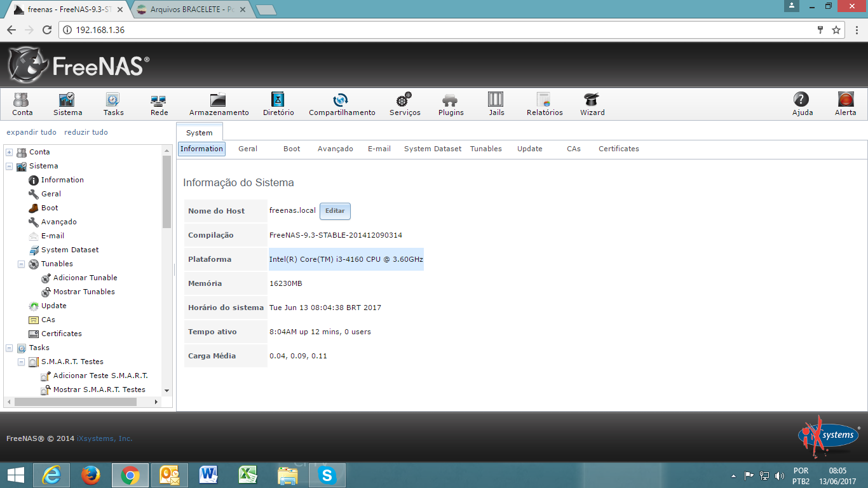Viewport: 868px width, 488px height.
Task: Select Certificates in the sidebar tree
Action: 62,334
